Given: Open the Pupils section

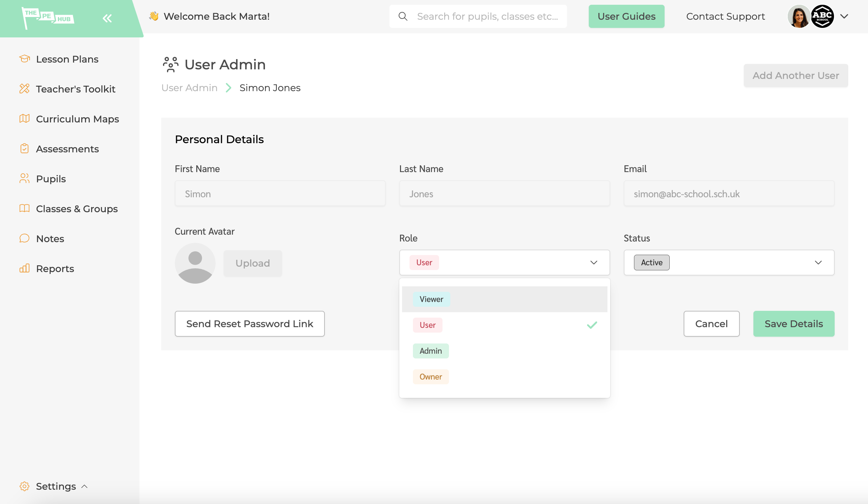Looking at the screenshot, I should pyautogui.click(x=50, y=179).
